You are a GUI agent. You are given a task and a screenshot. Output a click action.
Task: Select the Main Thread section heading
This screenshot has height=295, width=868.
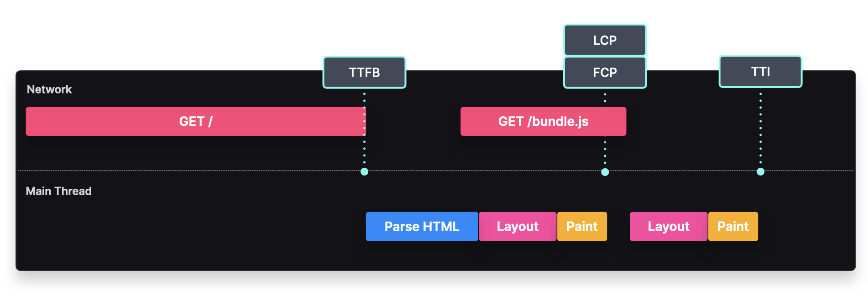[58, 191]
